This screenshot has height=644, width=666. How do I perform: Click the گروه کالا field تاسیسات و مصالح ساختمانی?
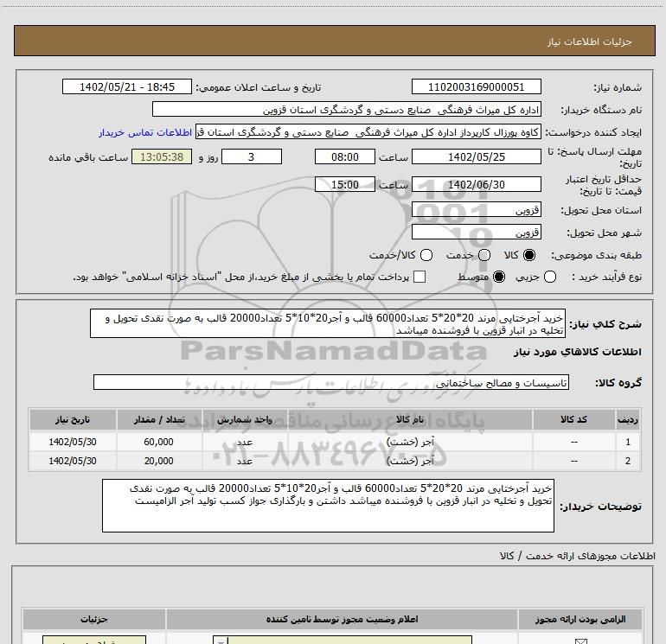[331, 382]
